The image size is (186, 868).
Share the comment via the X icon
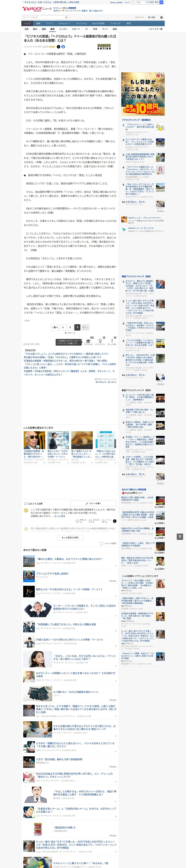pos(115,521)
